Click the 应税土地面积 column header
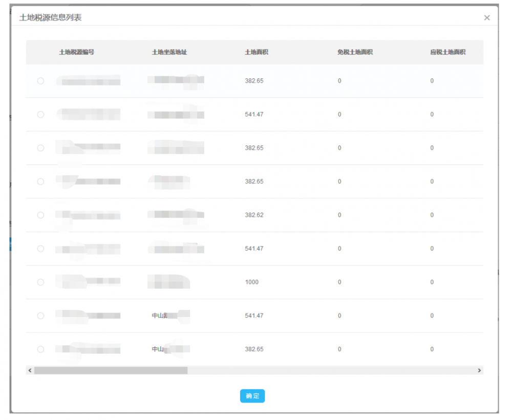This screenshot has width=512, height=420. [x=447, y=52]
